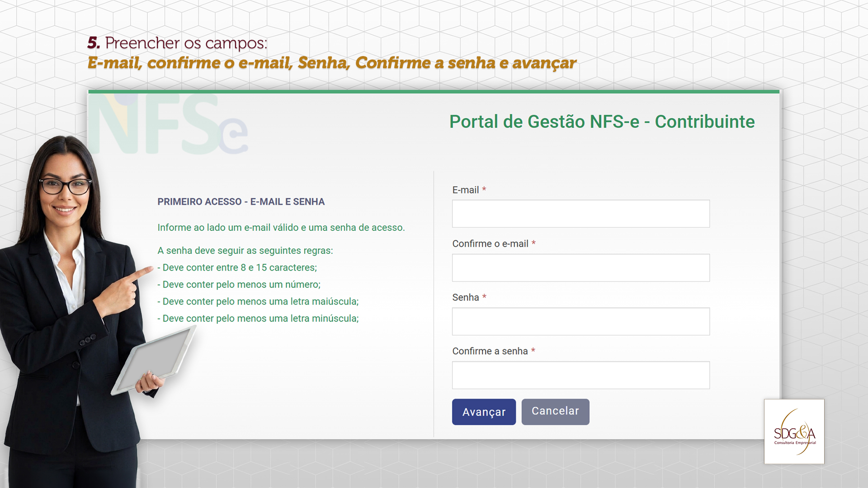The width and height of the screenshot is (868, 488).
Task: Select the Senha password field
Action: coord(580,321)
